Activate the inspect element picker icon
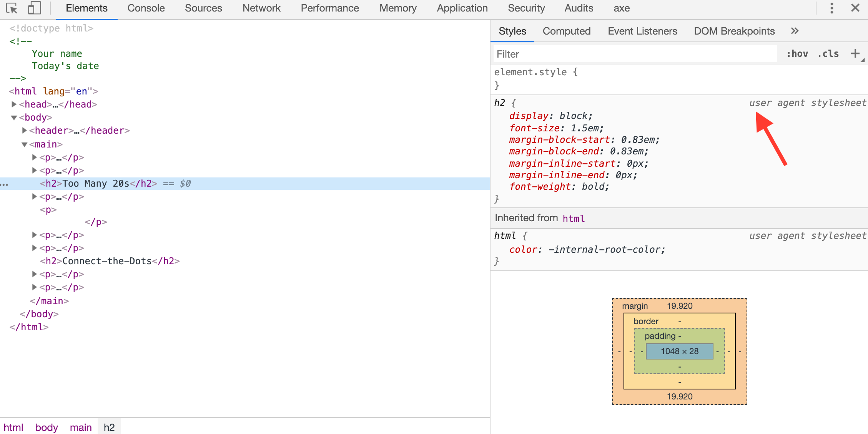868x434 pixels. [12, 8]
